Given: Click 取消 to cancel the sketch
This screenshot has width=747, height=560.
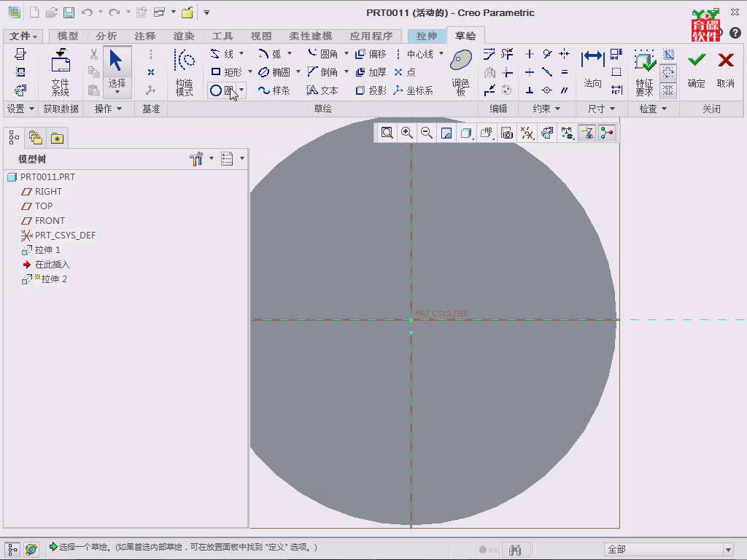Looking at the screenshot, I should click(x=726, y=70).
